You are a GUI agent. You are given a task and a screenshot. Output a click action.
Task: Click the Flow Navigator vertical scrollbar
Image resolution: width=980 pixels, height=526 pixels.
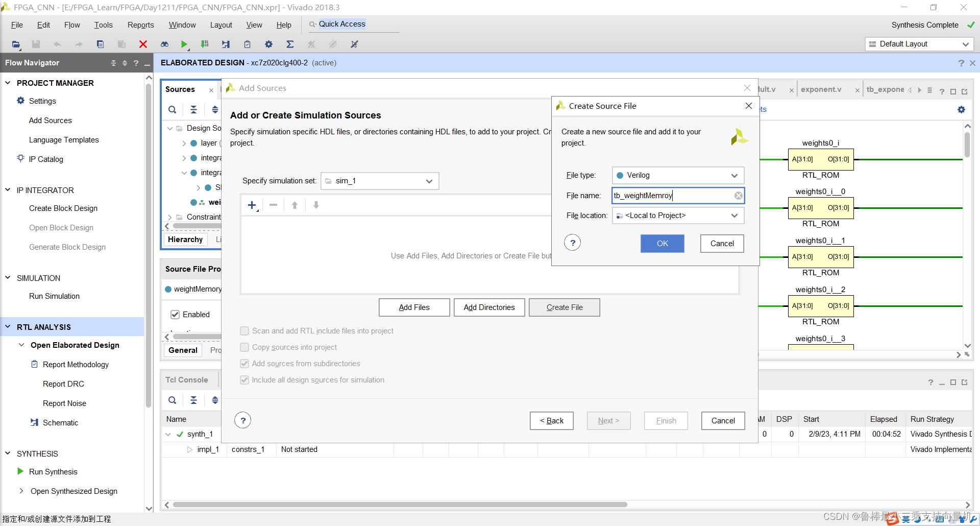pos(149,245)
